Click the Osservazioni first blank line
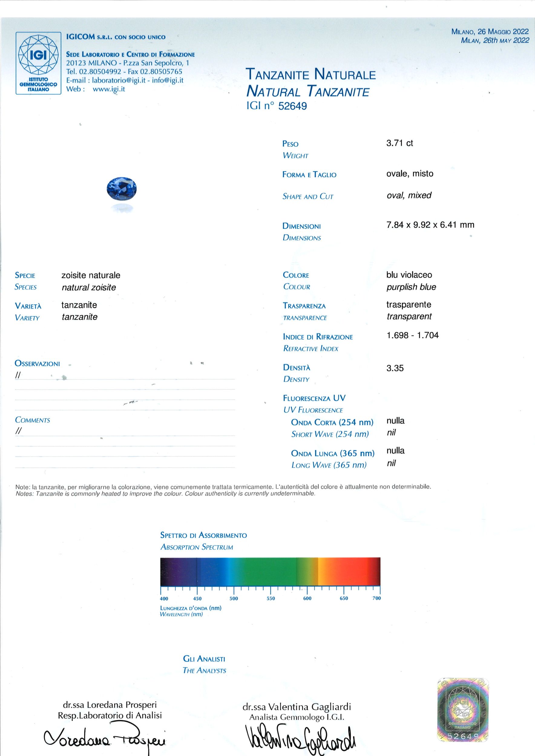Viewport: 535px width, 756px height. point(125,375)
